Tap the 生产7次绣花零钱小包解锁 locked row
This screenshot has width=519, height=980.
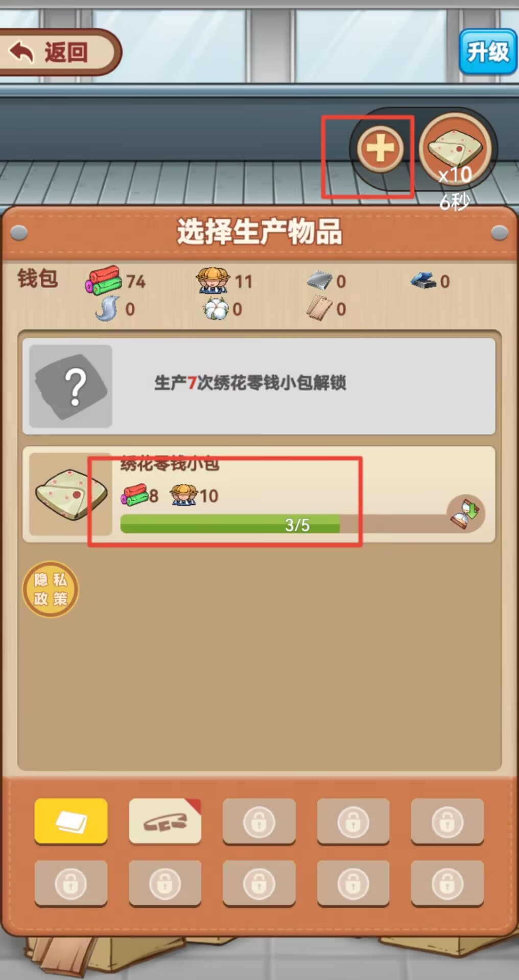(x=259, y=386)
